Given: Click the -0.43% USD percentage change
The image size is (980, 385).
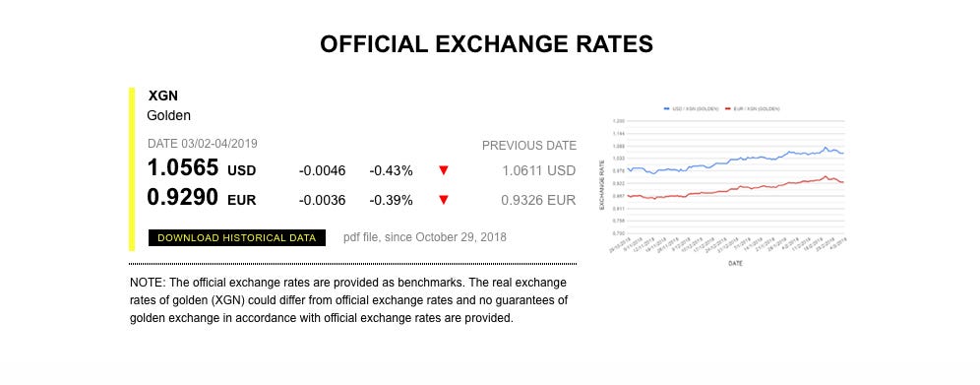Looking at the screenshot, I should [x=391, y=171].
